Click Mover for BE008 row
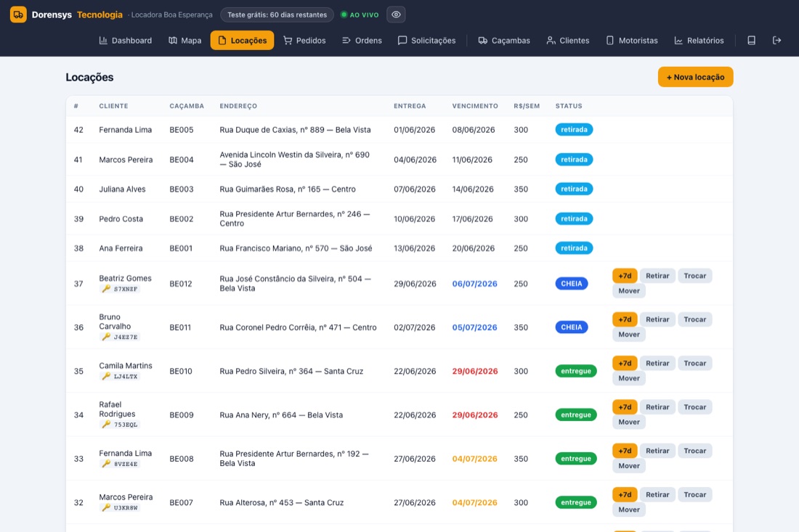 (629, 466)
